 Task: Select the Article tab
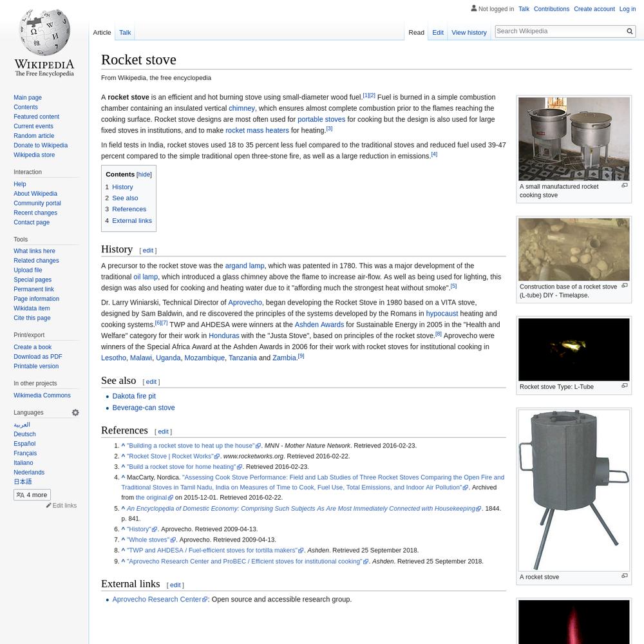click(102, 32)
